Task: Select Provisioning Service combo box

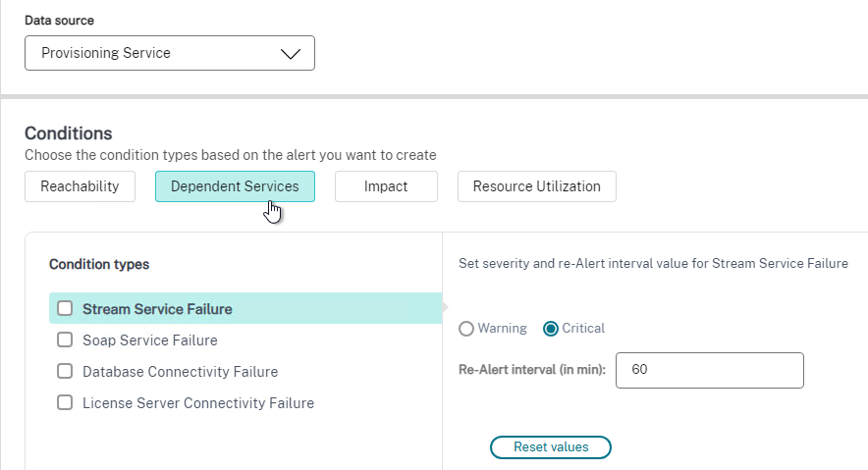Action: point(170,53)
